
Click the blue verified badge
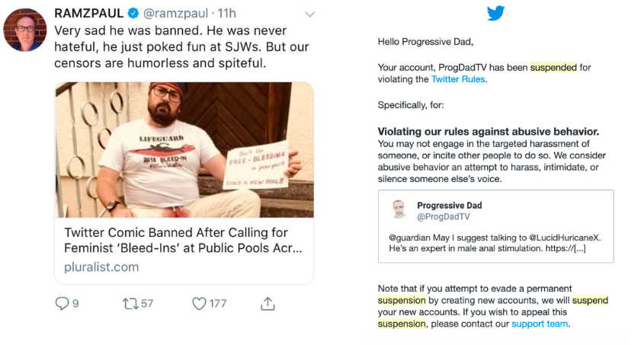(x=133, y=14)
